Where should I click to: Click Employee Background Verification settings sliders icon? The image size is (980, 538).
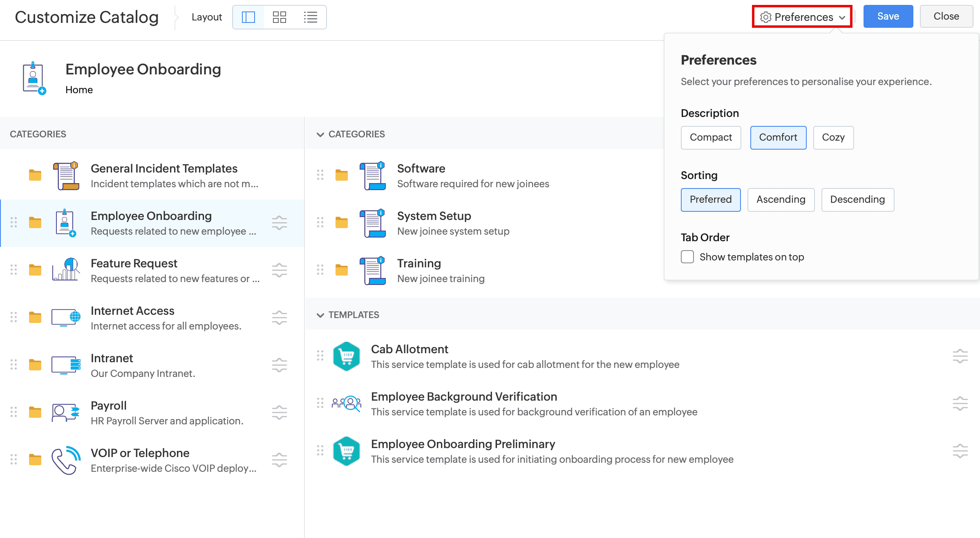pos(960,403)
